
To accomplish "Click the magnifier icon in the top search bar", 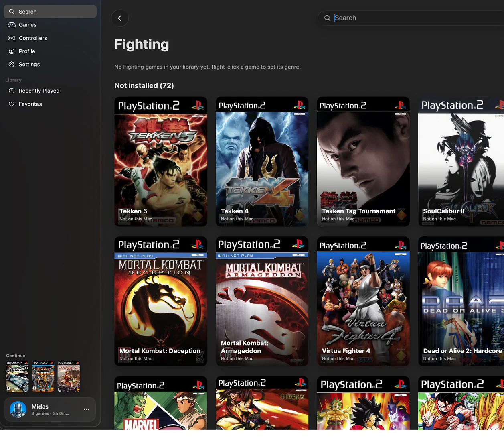I will 327,18.
